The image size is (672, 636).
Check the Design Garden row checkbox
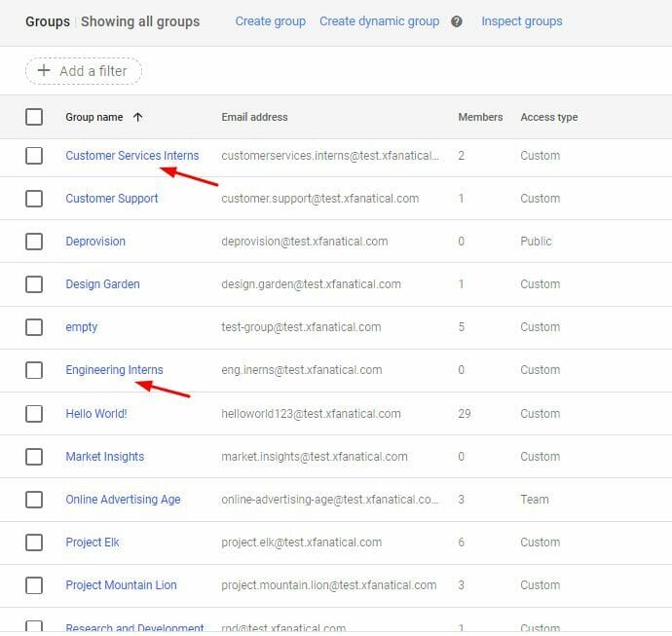click(x=34, y=284)
